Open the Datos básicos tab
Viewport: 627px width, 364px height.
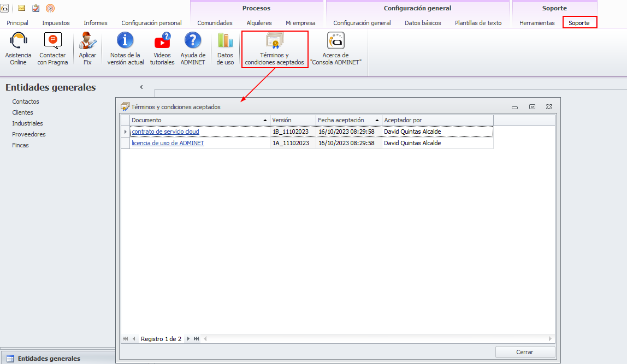click(x=423, y=23)
